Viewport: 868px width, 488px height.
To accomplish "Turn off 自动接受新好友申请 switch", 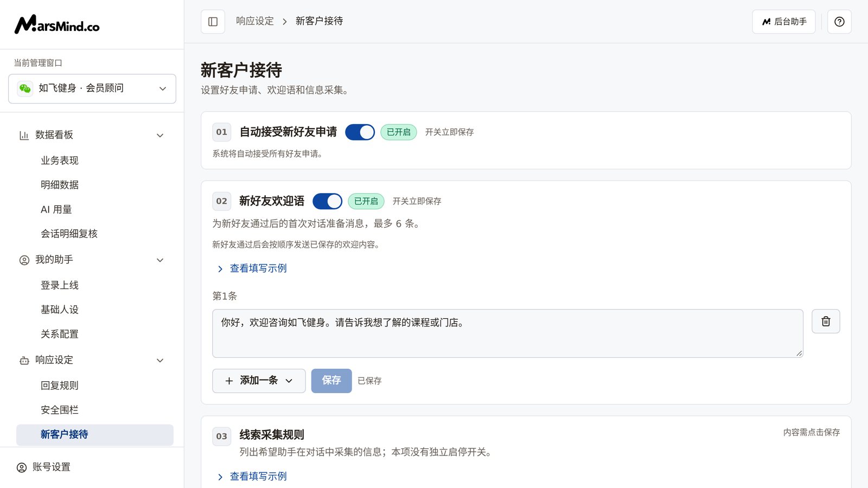I will (360, 132).
